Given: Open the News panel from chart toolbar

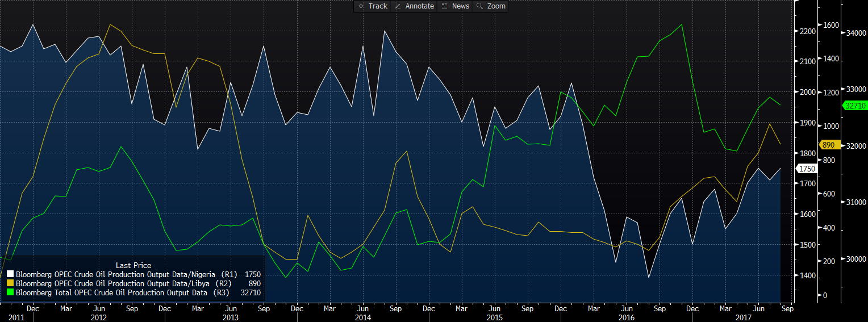Looking at the screenshot, I should [456, 6].
